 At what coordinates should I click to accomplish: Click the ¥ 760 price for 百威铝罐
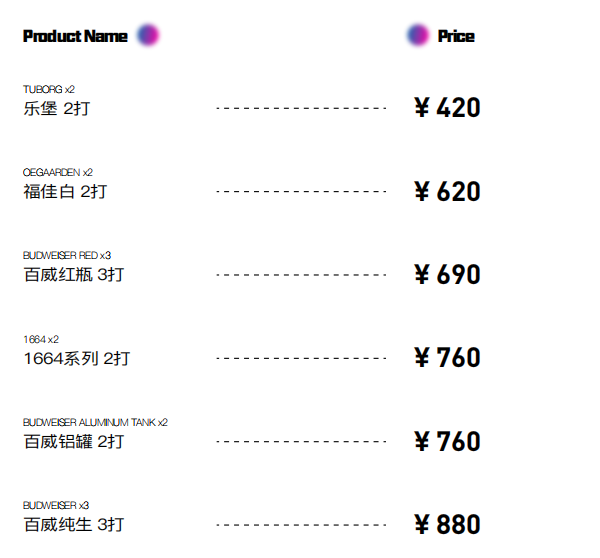[x=447, y=441]
